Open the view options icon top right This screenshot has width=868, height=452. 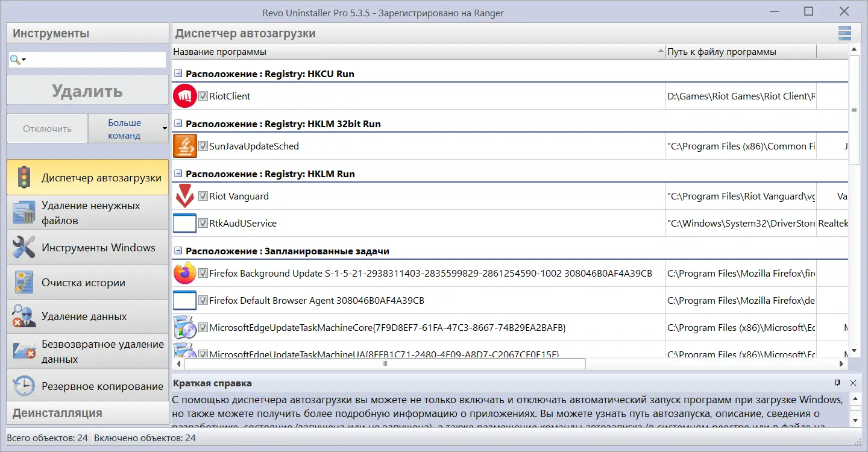coord(844,33)
